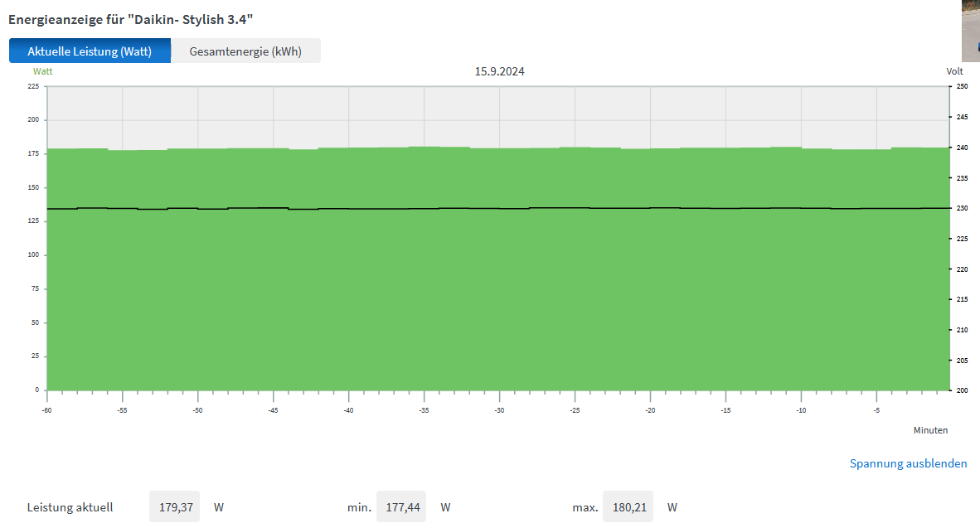Click the -5 minute tick on the x-axis

tap(876, 410)
